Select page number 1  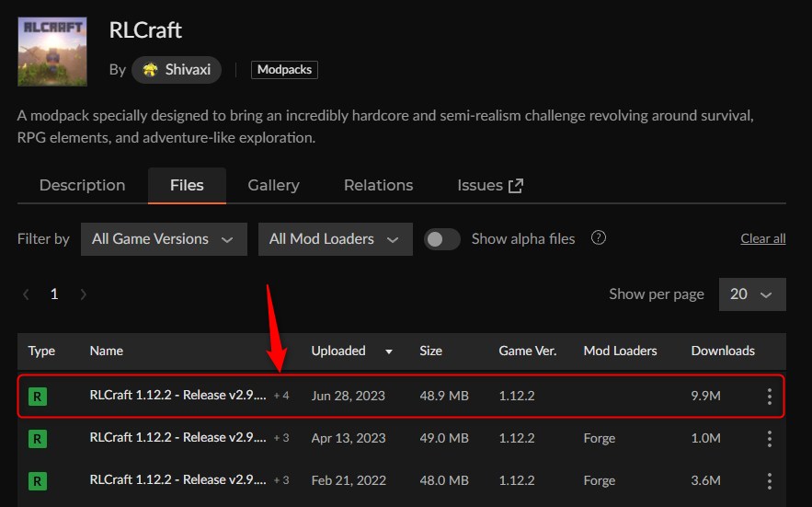click(54, 294)
